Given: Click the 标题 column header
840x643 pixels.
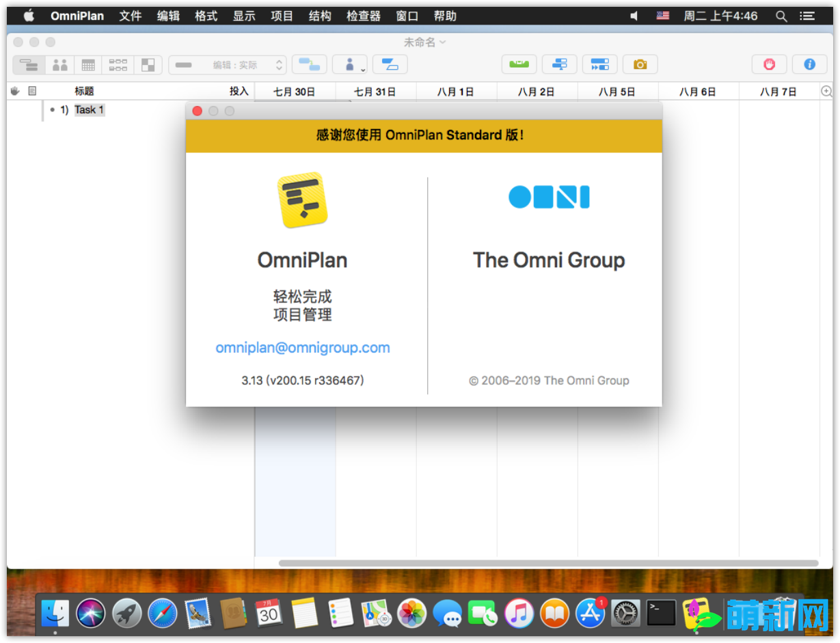Looking at the screenshot, I should click(84, 91).
